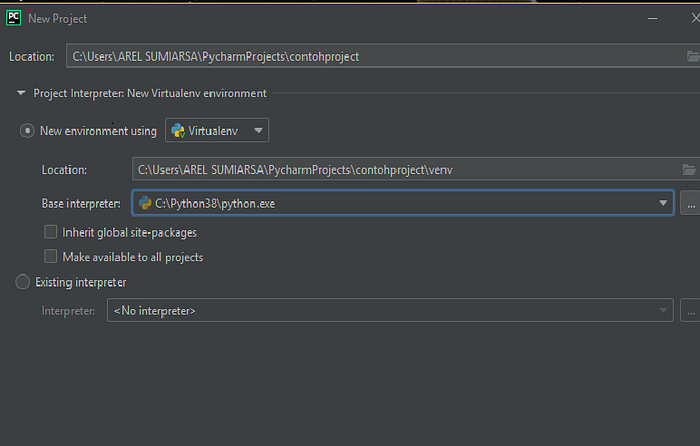Collapse the Project Interpreter section
The height and width of the screenshot is (446, 700).
point(21,93)
